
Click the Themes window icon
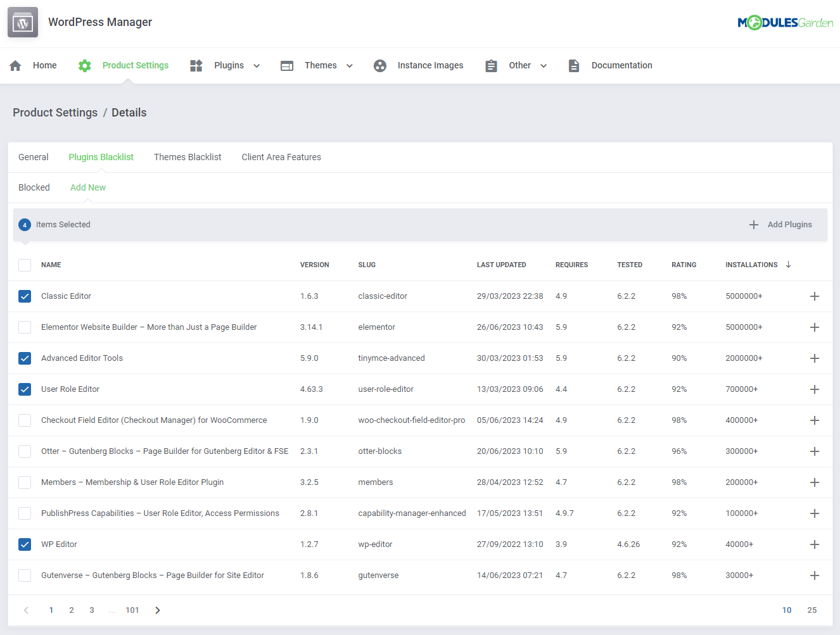click(x=287, y=66)
